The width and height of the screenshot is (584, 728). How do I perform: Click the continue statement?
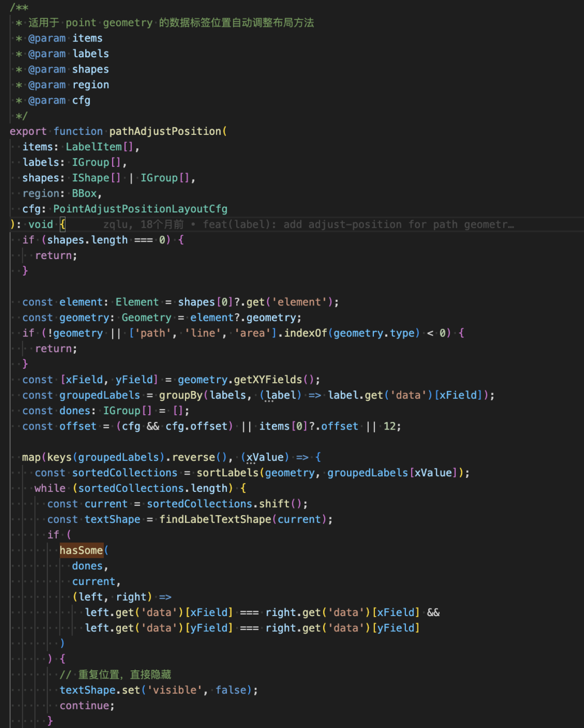(x=85, y=705)
